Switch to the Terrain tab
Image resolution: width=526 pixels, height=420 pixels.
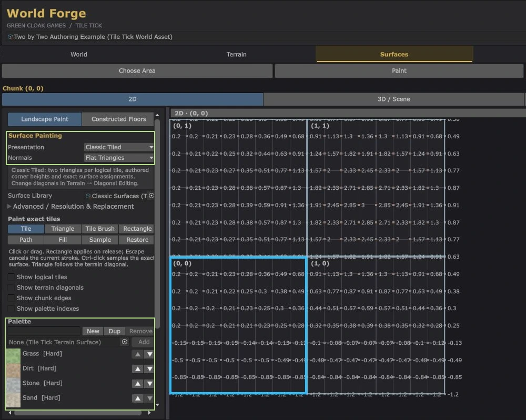pyautogui.click(x=237, y=54)
